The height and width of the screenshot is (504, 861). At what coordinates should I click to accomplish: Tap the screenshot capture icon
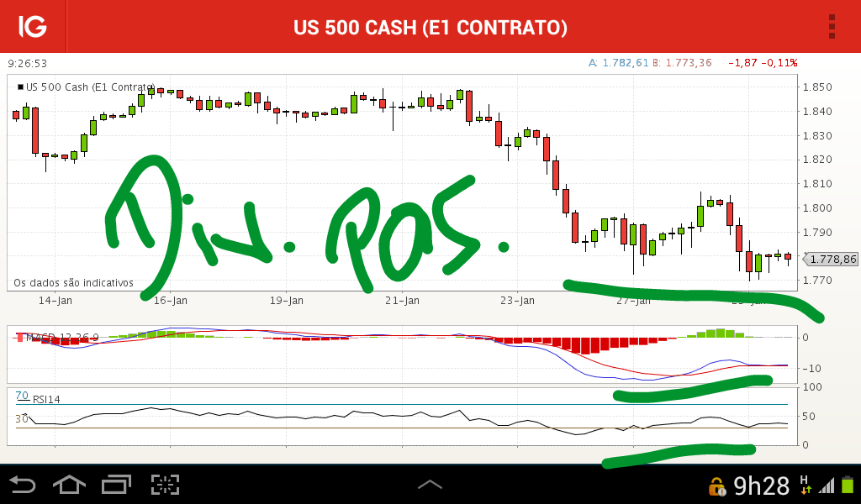click(x=166, y=485)
